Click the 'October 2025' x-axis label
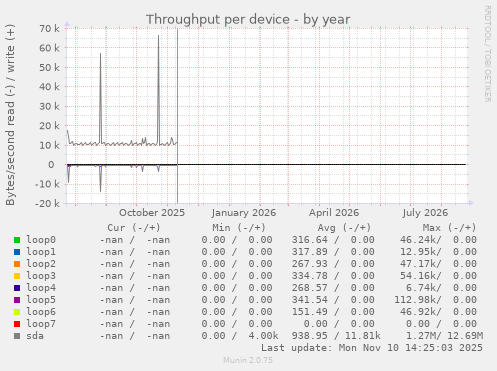Screen dimensions: 497x371 click(x=152, y=213)
